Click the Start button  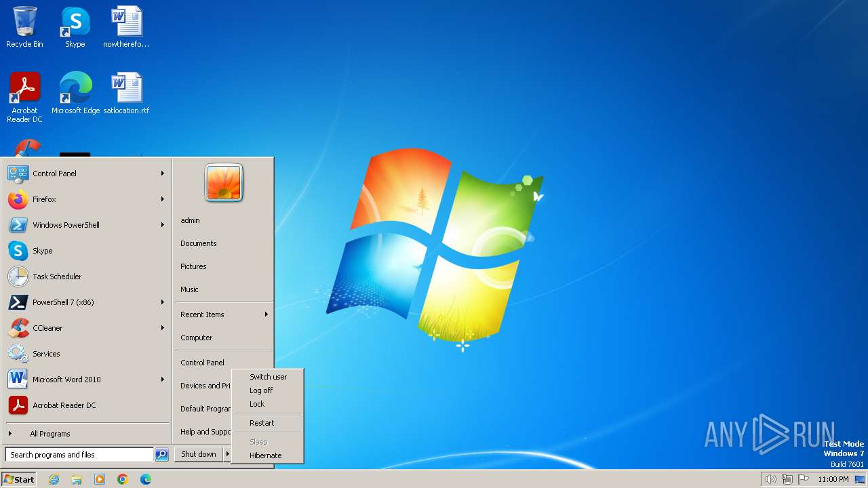tap(19, 479)
